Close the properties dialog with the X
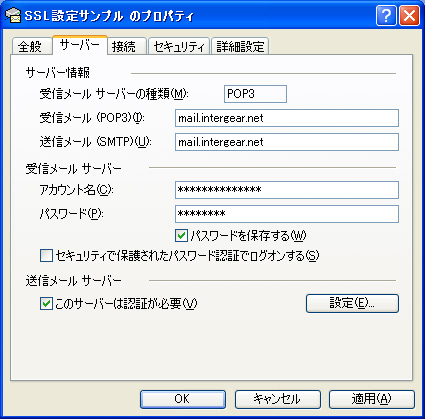The height and width of the screenshot is (419, 425). pyautogui.click(x=409, y=15)
